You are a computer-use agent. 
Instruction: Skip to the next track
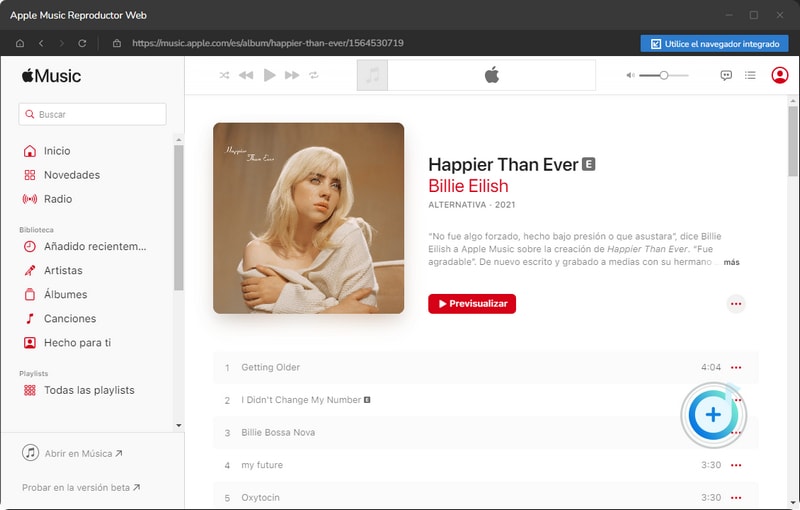click(x=292, y=75)
